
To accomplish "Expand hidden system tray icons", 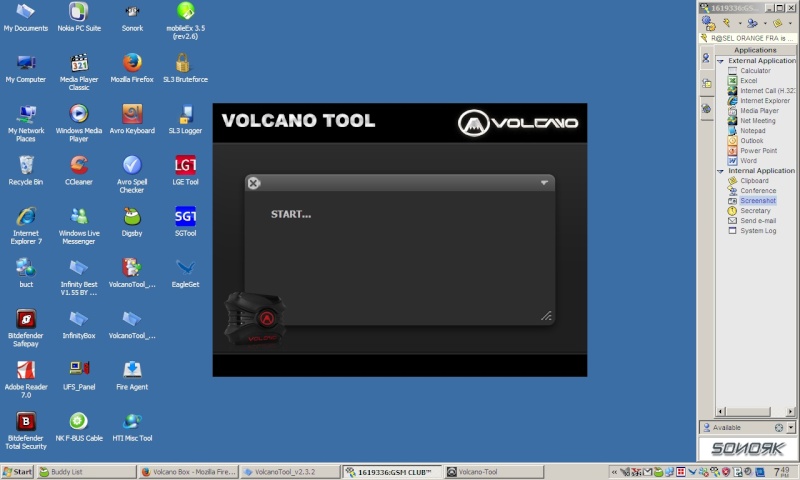I will pyautogui.click(x=614, y=472).
